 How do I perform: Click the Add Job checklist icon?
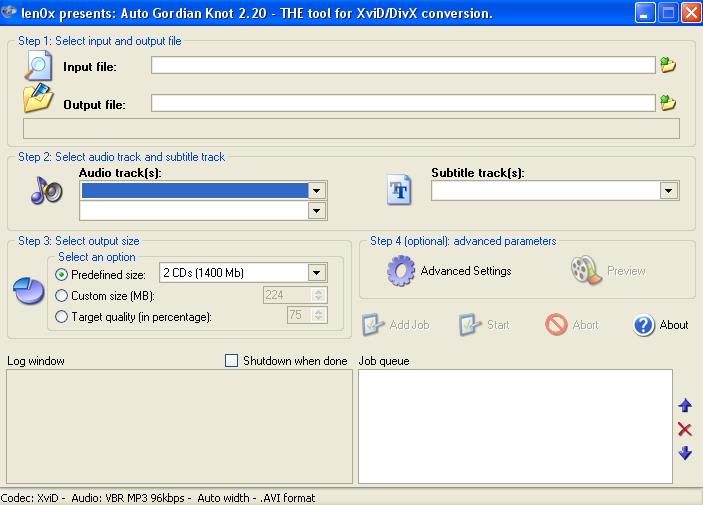[x=373, y=325]
